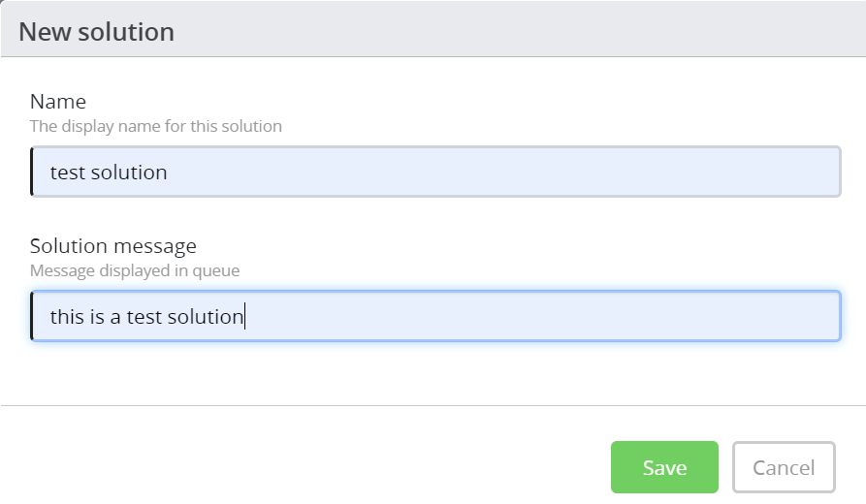
Task: Click dark left edge of Name field
Action: click(32, 172)
